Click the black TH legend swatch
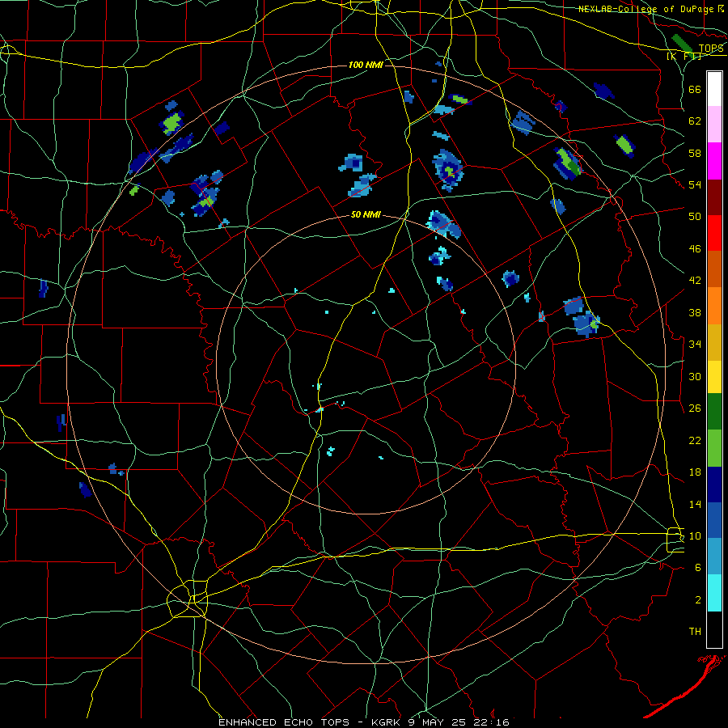Image resolution: width=728 pixels, height=728 pixels. pyautogui.click(x=714, y=629)
